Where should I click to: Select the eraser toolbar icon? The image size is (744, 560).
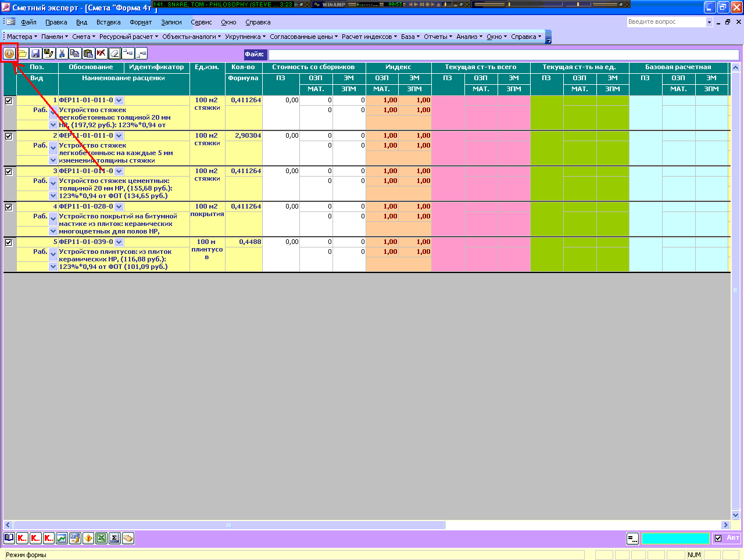click(115, 53)
